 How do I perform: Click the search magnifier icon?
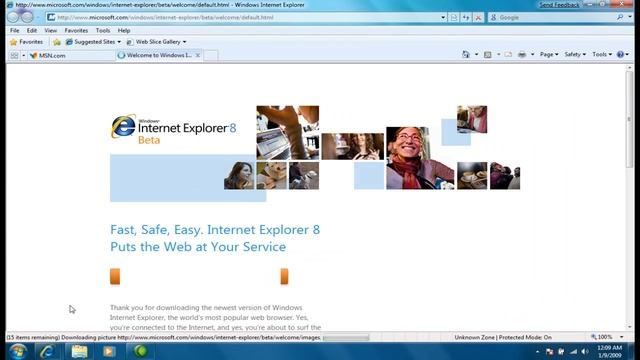click(620, 17)
